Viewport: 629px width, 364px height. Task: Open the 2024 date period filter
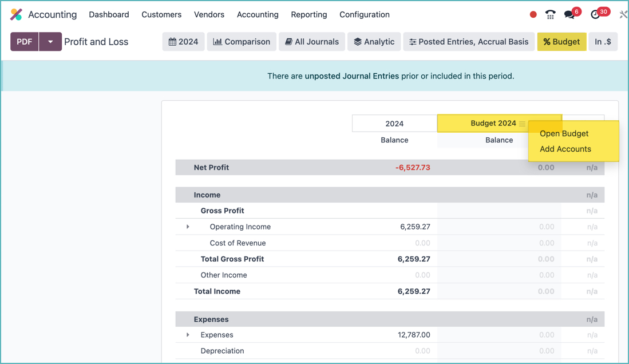183,42
